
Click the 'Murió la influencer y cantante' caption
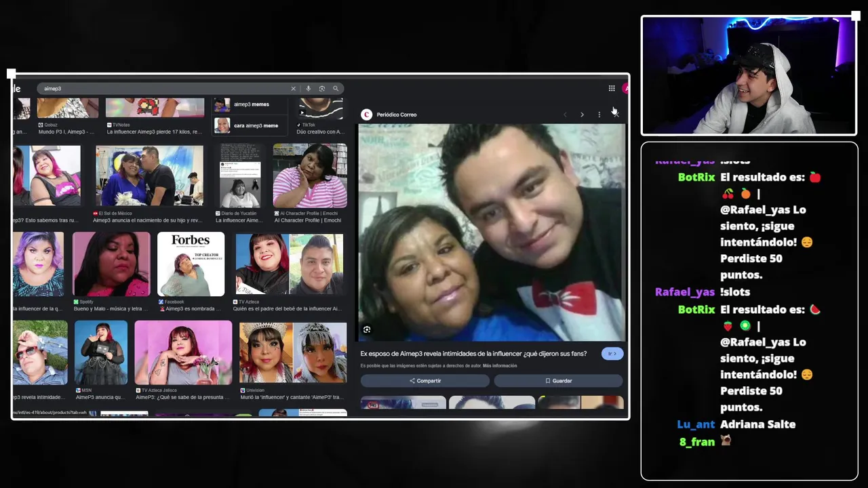click(x=292, y=397)
